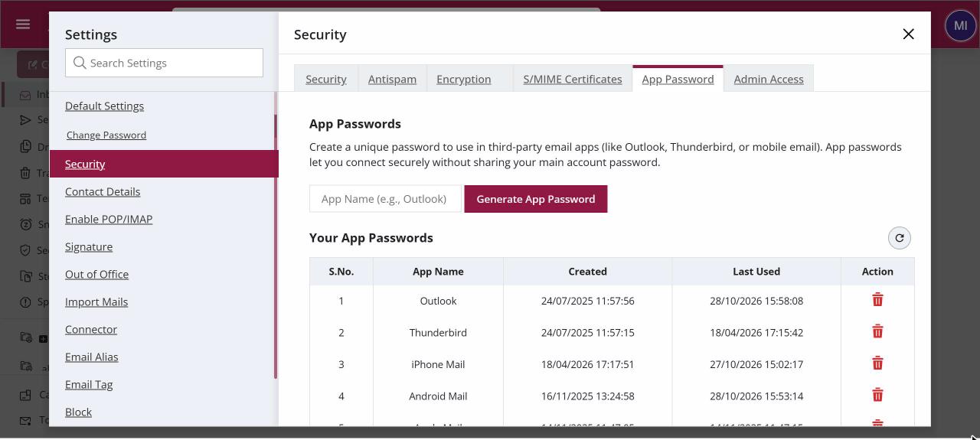The width and height of the screenshot is (980, 440).
Task: Open the MI profile avatar
Action: tap(960, 25)
